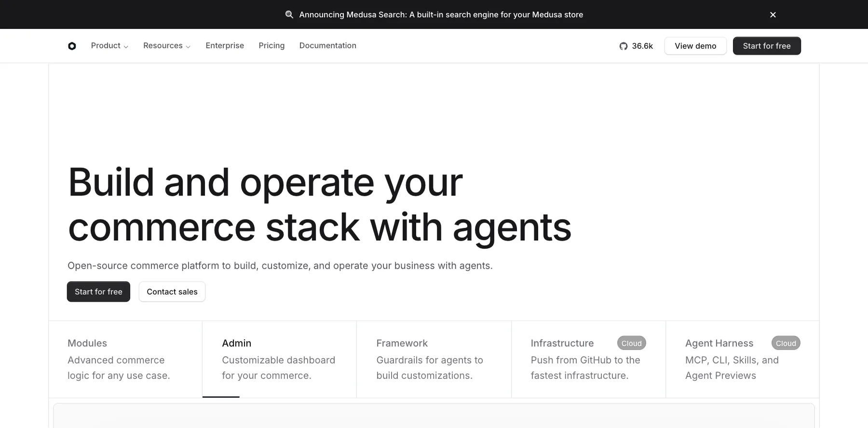This screenshot has width=868, height=428.
Task: Switch to the Framework tab
Action: 434,359
